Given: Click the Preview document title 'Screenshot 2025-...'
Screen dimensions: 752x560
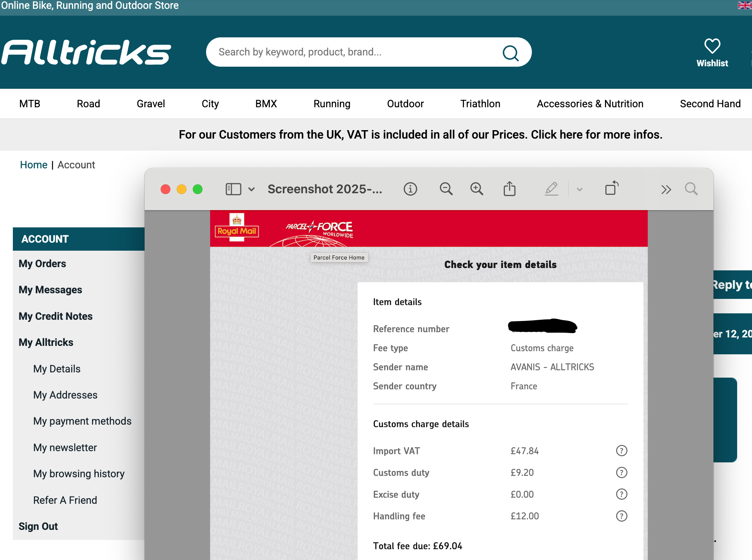Looking at the screenshot, I should coord(325,189).
